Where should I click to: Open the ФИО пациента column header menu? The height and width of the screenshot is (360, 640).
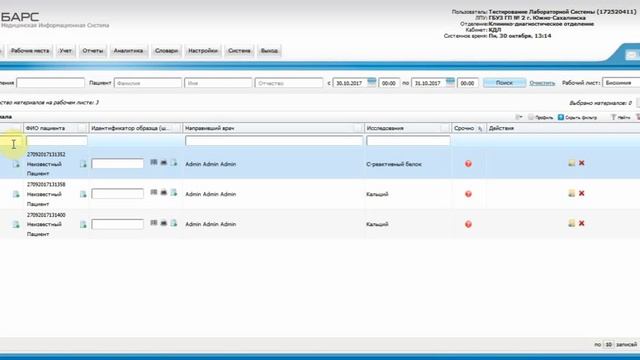82,128
